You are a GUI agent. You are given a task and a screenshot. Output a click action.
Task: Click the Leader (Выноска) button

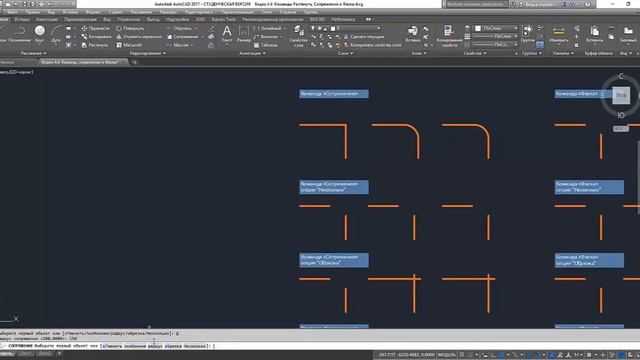point(266,37)
